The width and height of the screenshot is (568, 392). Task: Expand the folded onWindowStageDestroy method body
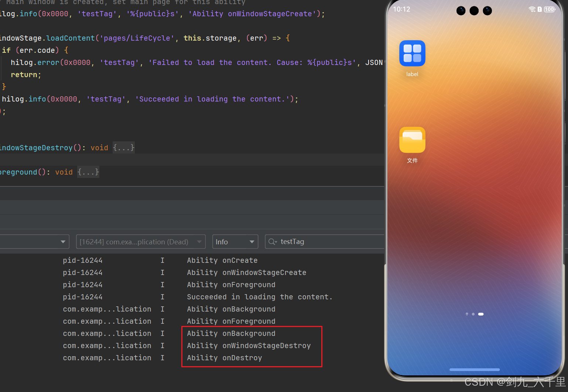[x=124, y=148]
